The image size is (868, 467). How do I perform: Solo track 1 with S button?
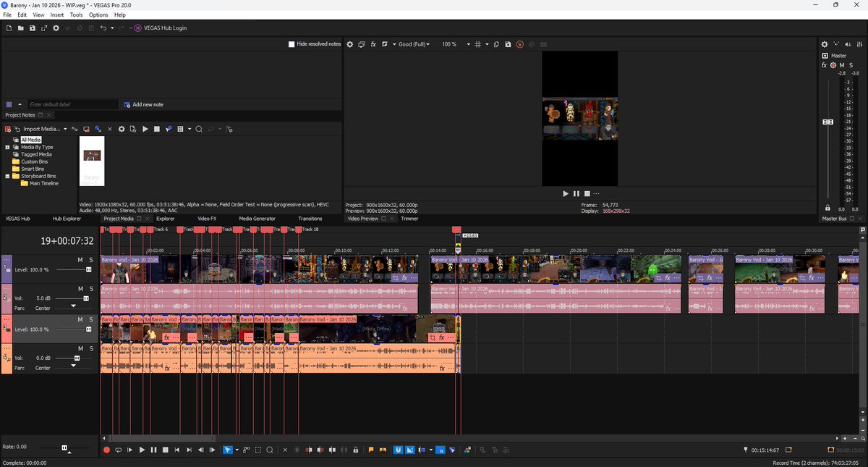(x=91, y=259)
